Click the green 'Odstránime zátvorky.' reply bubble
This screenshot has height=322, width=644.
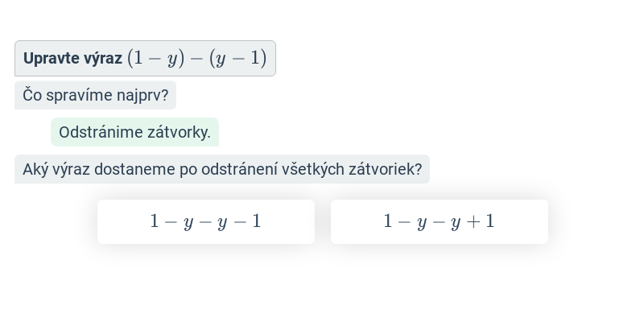tap(134, 132)
